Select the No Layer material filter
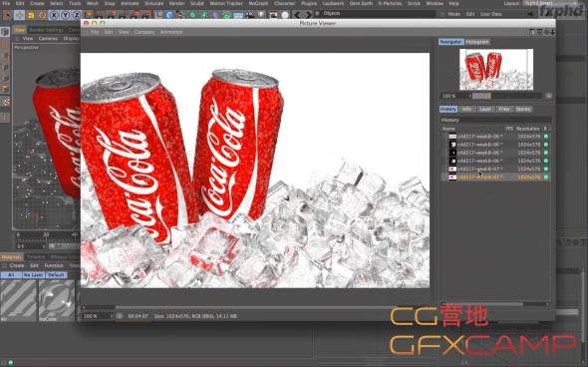The width and height of the screenshot is (588, 367). pyautogui.click(x=33, y=275)
